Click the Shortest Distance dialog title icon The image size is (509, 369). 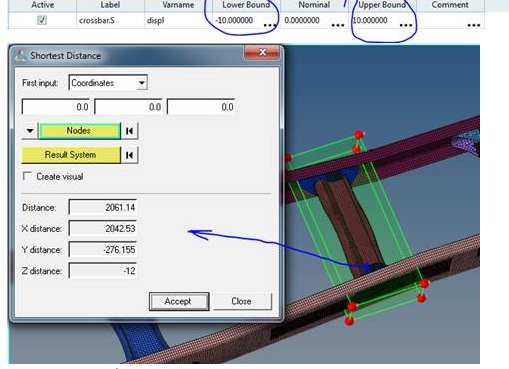20,55
